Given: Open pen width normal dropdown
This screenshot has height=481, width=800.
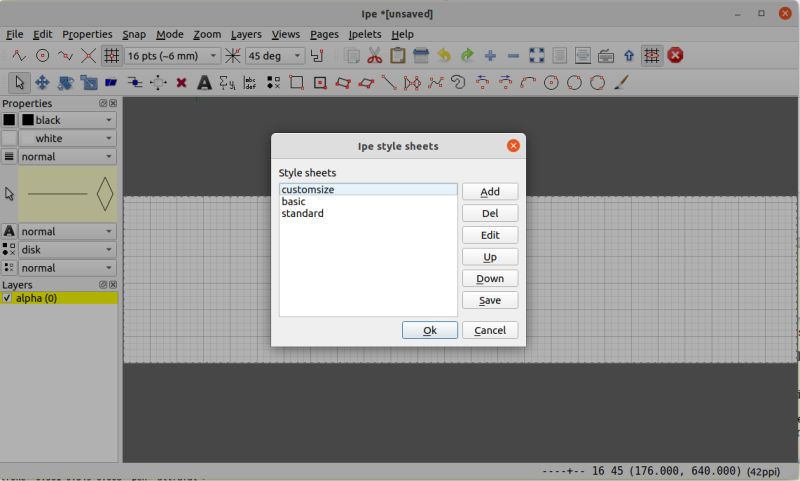Looking at the screenshot, I should point(68,157).
